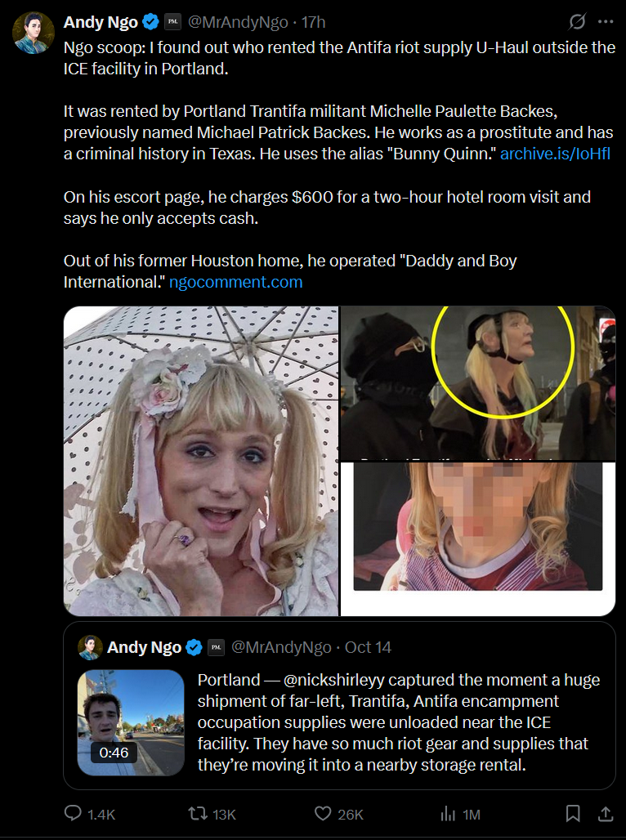Open the main author's profile avatar
This screenshot has width=626, height=840.
pyautogui.click(x=34, y=34)
